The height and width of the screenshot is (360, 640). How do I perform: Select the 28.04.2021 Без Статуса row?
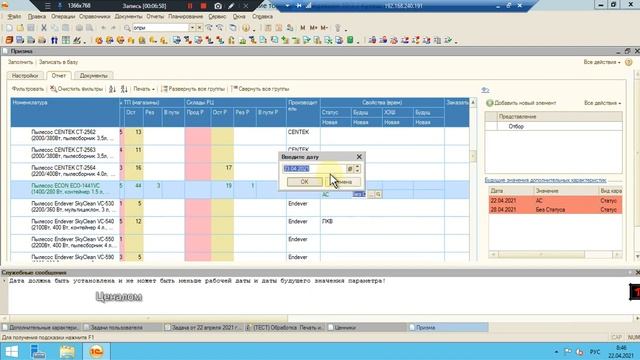pyautogui.click(x=555, y=210)
